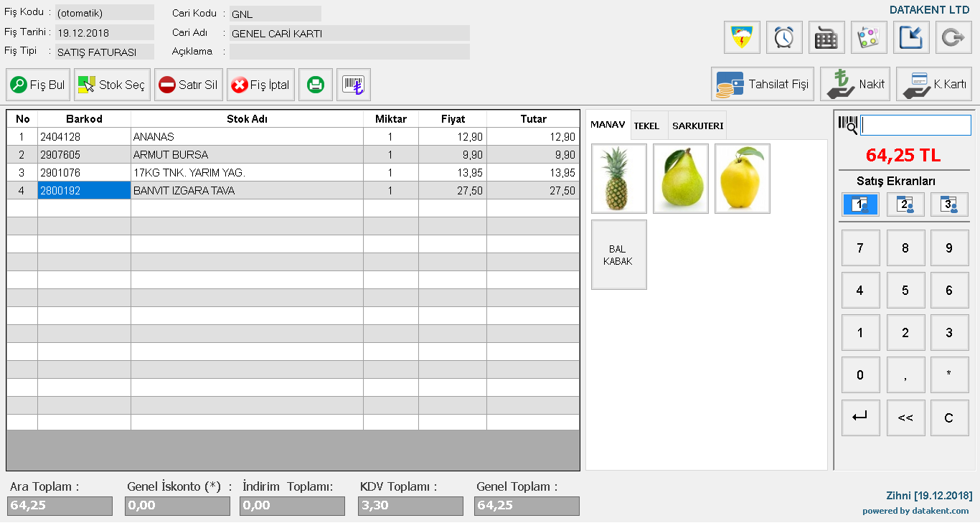The height and width of the screenshot is (523, 980).
Task: Select the ARMUT BURSA row
Action: point(293,154)
